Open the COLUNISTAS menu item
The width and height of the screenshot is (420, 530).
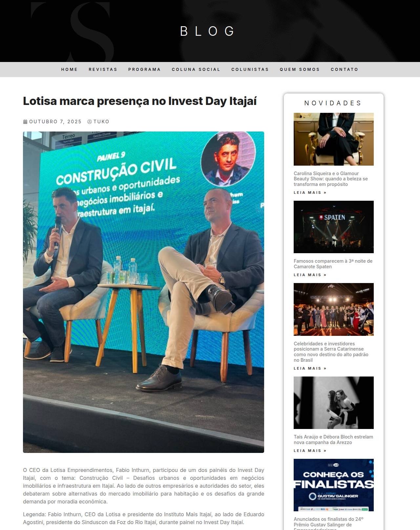(x=250, y=70)
